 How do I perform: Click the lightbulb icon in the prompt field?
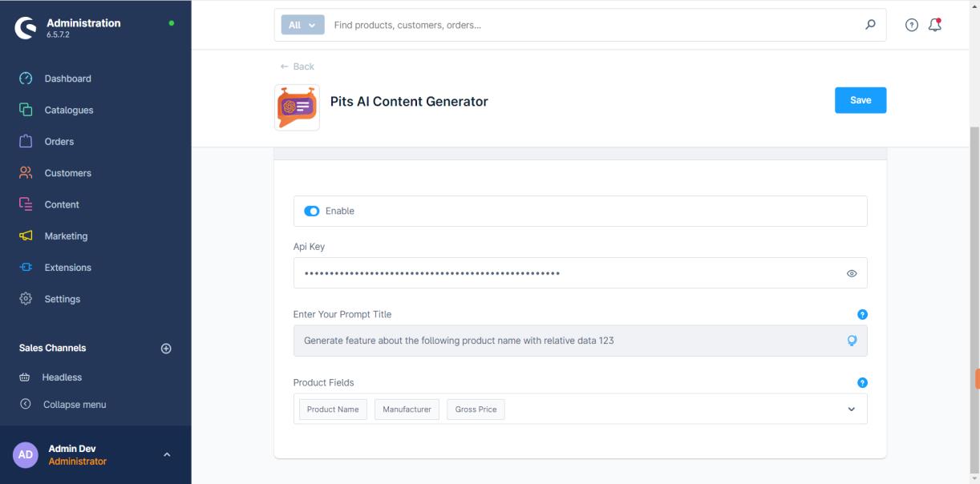tap(852, 341)
